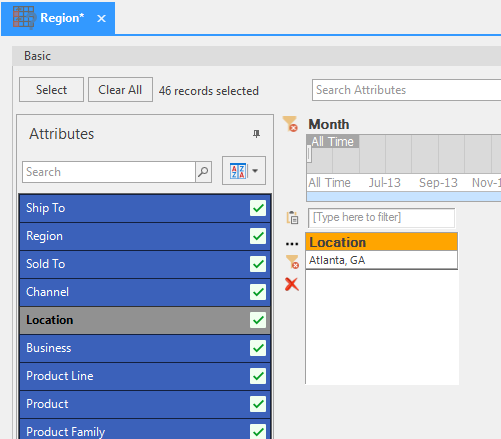Click the All Time axis label

329,183
